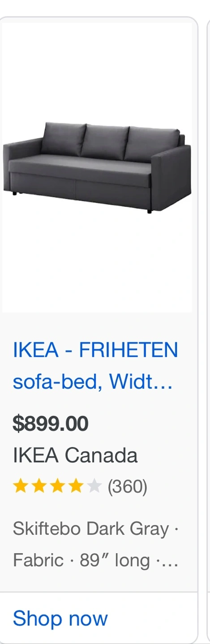Click the first gold rating star
210x644 pixels.
(x=21, y=486)
